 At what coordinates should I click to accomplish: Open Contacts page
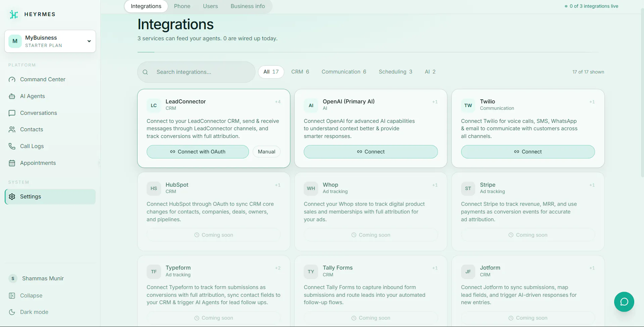click(x=50, y=130)
